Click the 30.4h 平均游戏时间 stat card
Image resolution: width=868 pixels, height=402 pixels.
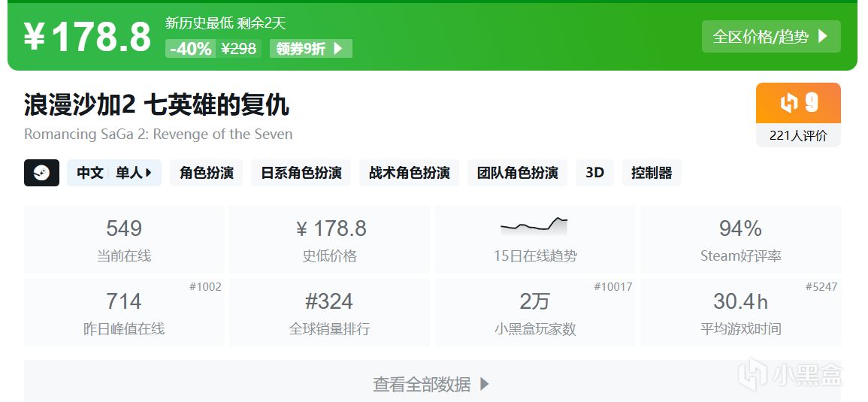point(741,313)
